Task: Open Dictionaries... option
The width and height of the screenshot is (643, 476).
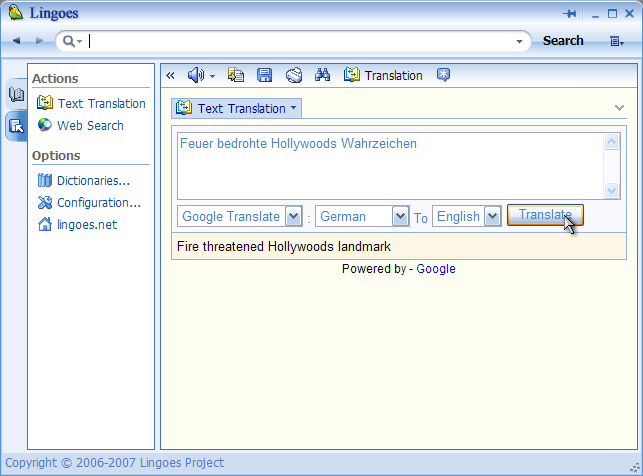Action: point(84,180)
